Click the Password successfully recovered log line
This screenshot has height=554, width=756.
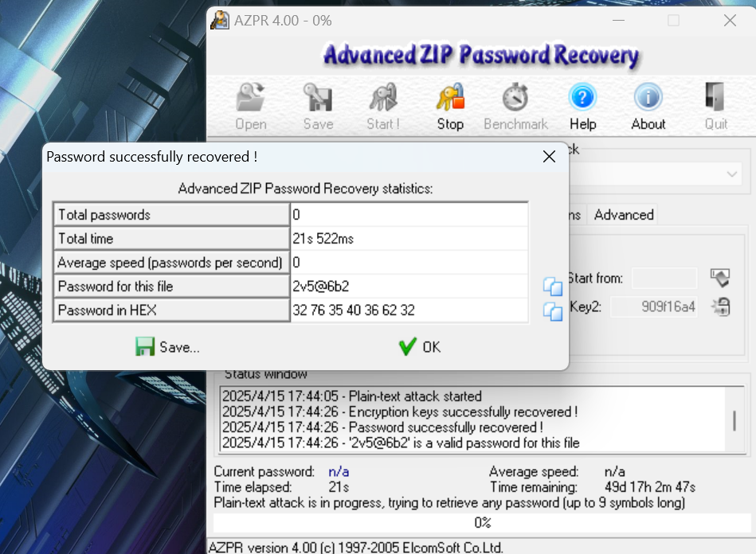tap(383, 427)
